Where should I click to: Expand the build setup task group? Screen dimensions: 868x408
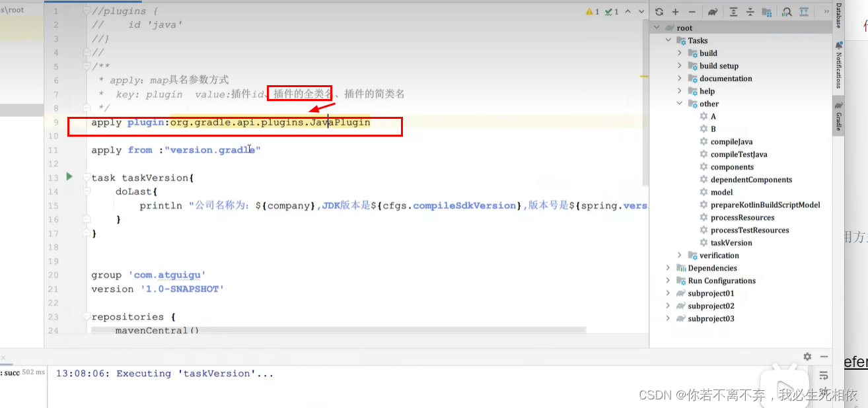680,65
